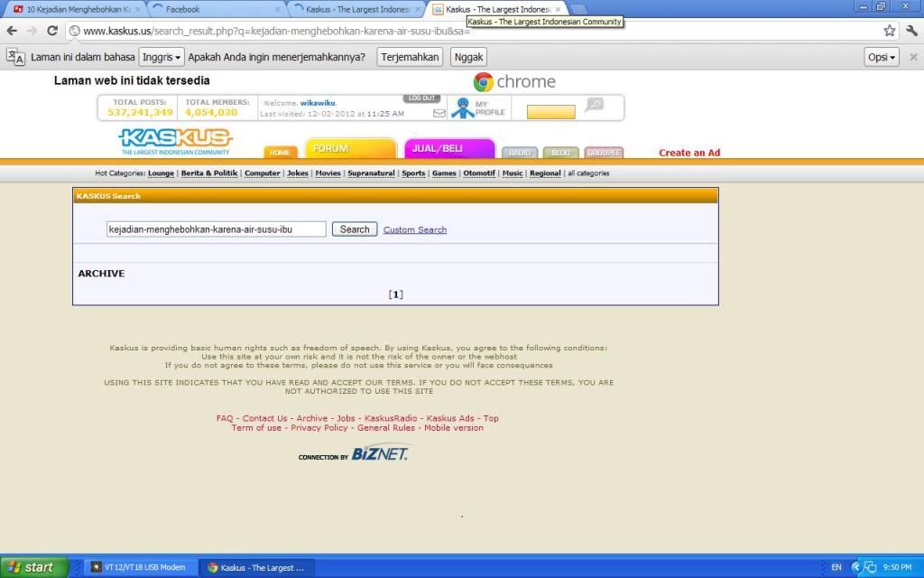Viewport: 924px width, 578px height.
Task: Open the KaskusRadio footer link
Action: coord(391,418)
